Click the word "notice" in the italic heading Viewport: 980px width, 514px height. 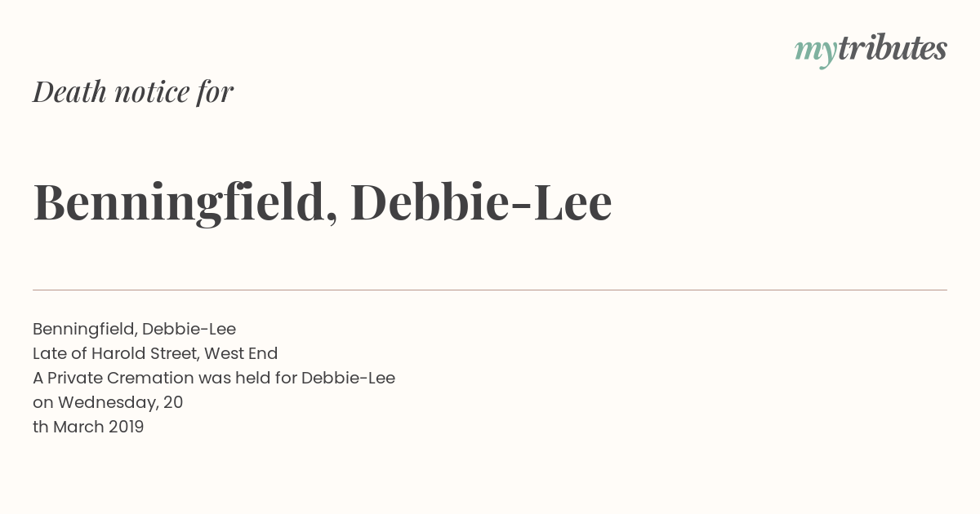click(152, 92)
